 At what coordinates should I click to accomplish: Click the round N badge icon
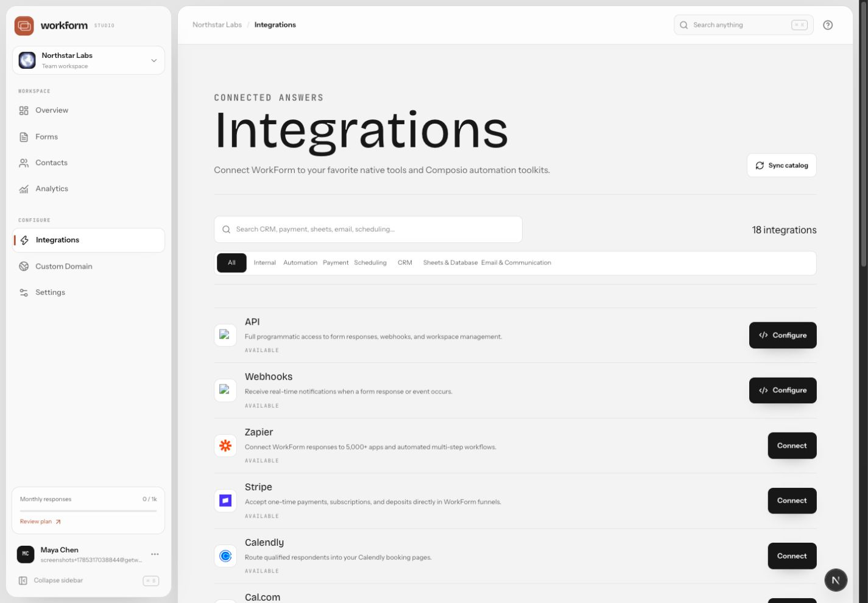tap(836, 580)
